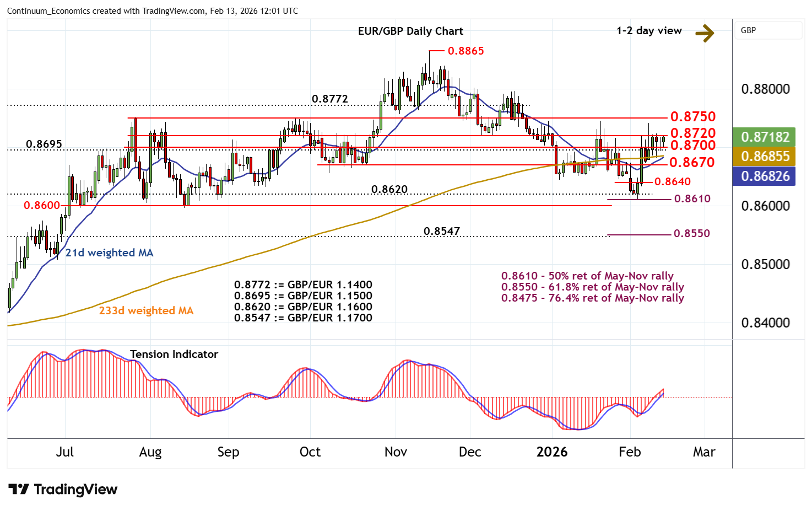Screen dimensions: 812x510
Task: Click the 0.8750 resistance level label
Action: (x=692, y=117)
